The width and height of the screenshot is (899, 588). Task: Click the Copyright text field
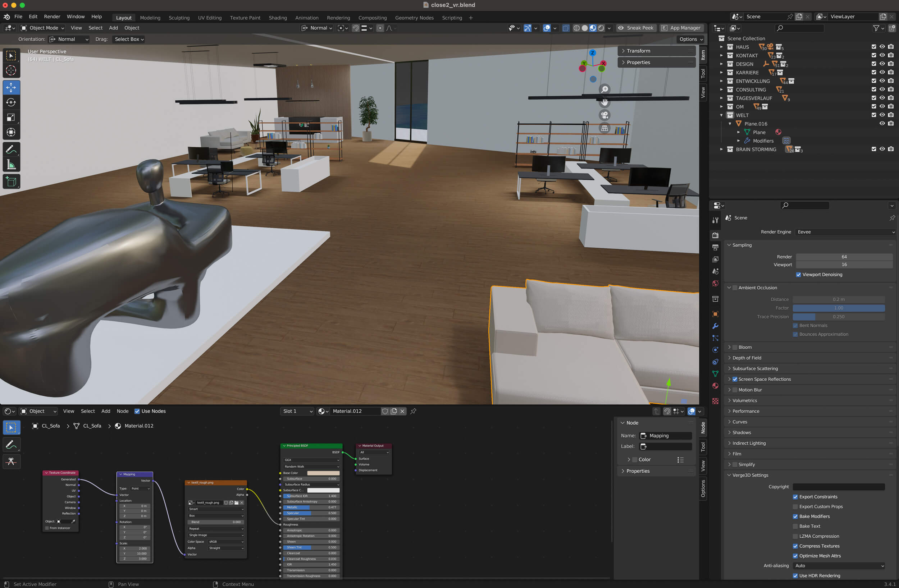tap(838, 487)
